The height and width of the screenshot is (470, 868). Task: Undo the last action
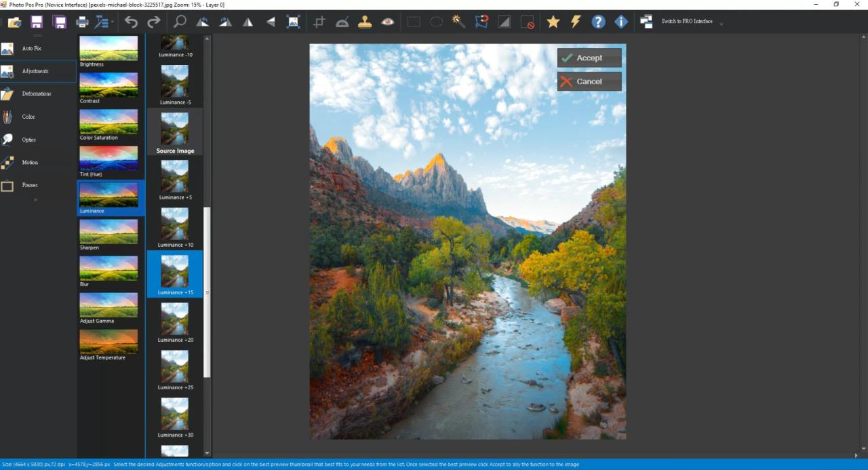click(x=131, y=22)
